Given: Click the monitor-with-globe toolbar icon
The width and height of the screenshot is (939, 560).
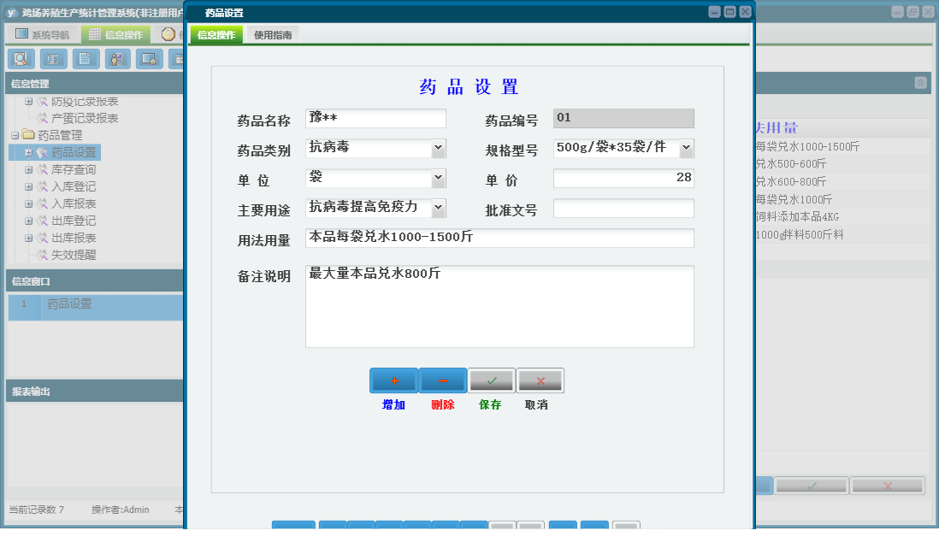Looking at the screenshot, I should [x=148, y=59].
